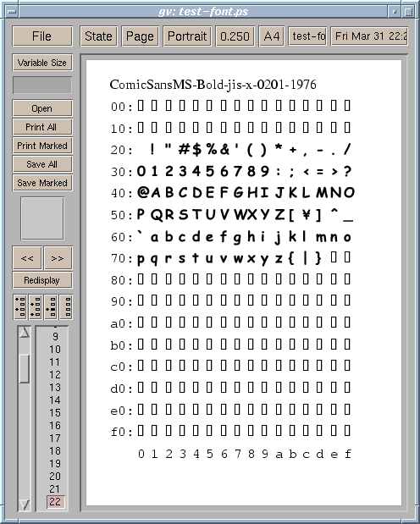The image size is (420, 524).
Task: Click the page list scrollbar thumb
Action: (24, 368)
